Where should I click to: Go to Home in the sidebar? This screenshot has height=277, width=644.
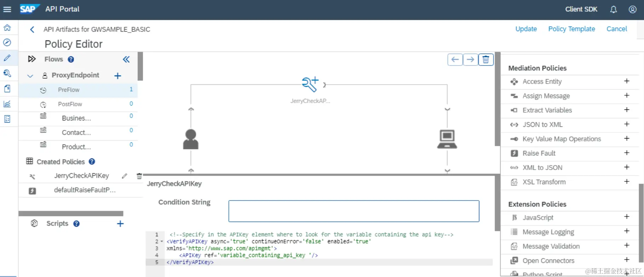pyautogui.click(x=7, y=28)
